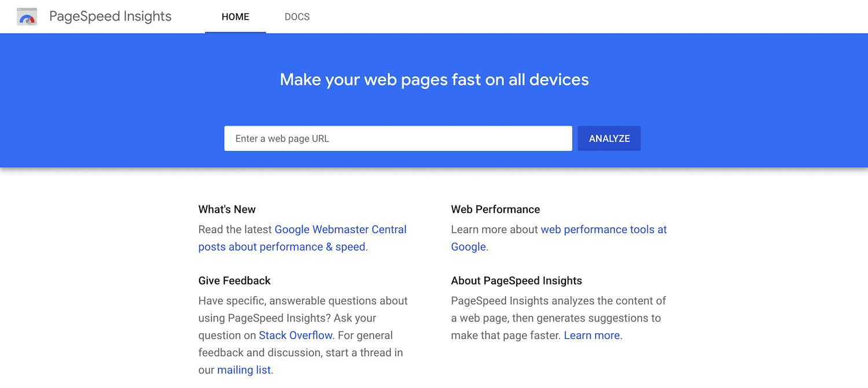Click the 'Read the latest' text under What's New
Image resolution: width=868 pixels, height=388 pixels.
[x=235, y=230]
